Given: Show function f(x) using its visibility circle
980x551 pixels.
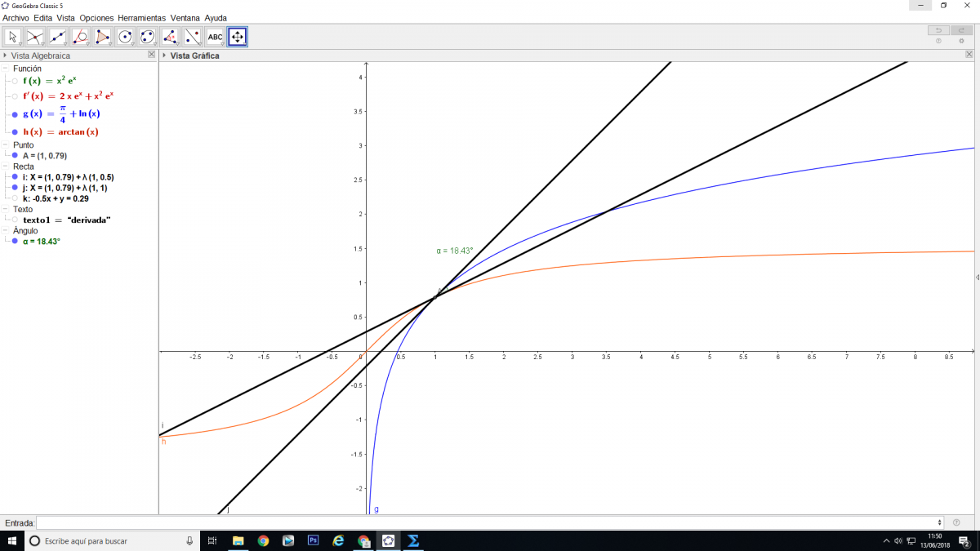Looking at the screenshot, I should pyautogui.click(x=15, y=82).
